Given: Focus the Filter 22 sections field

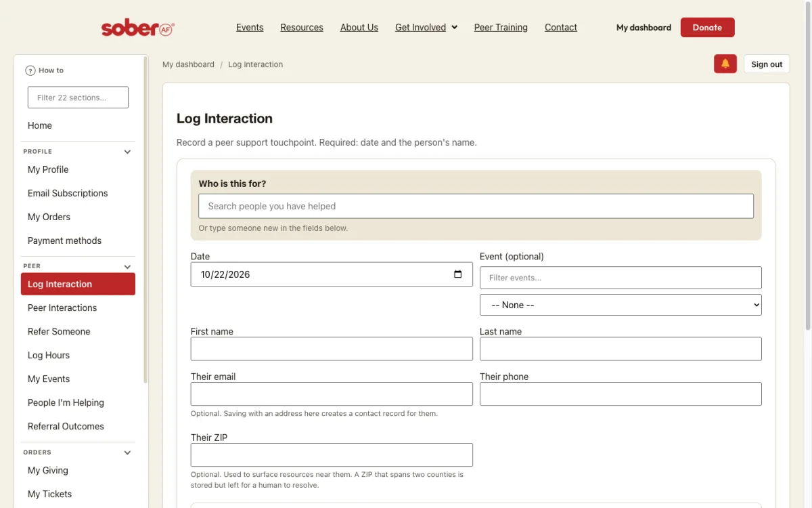Looking at the screenshot, I should 78,98.
